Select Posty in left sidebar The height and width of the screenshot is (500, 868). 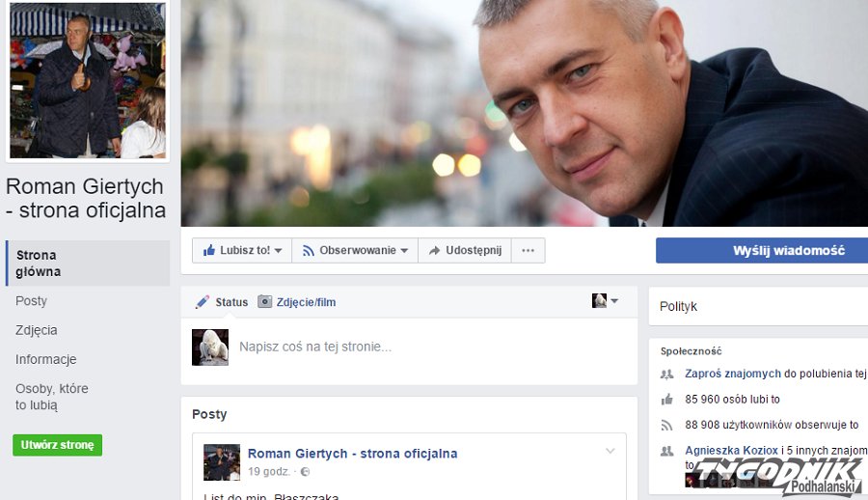tap(31, 301)
